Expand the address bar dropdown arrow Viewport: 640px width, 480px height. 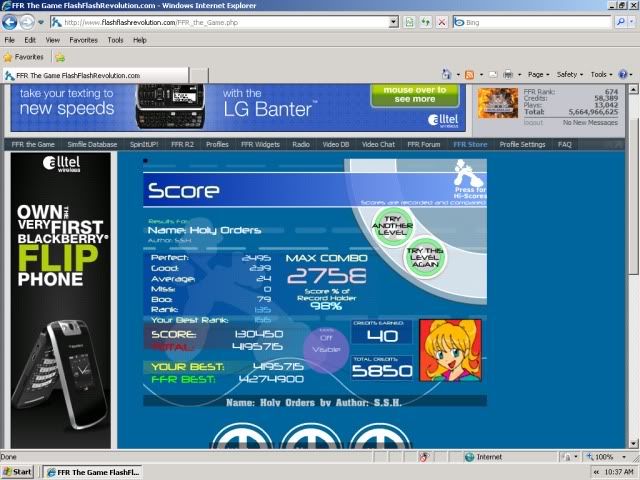coord(394,21)
